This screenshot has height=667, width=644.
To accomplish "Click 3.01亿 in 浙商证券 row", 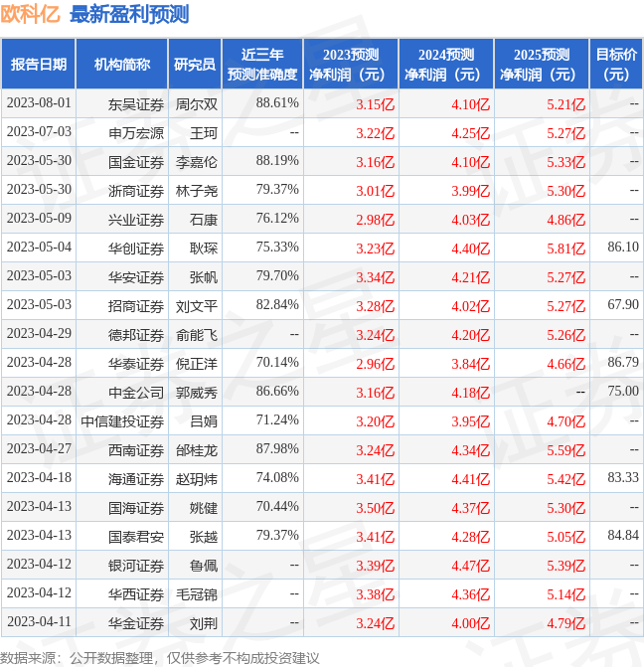I will (x=376, y=192).
